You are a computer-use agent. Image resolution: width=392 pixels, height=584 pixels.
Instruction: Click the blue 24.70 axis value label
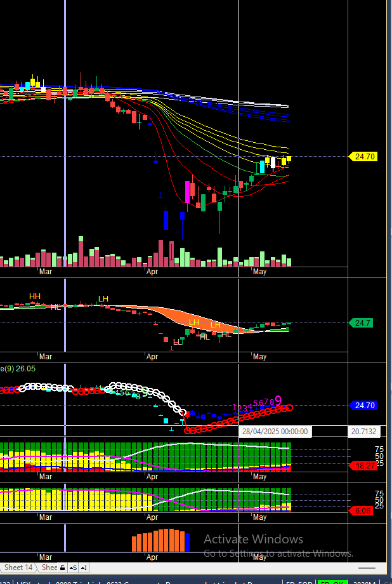pos(363,406)
